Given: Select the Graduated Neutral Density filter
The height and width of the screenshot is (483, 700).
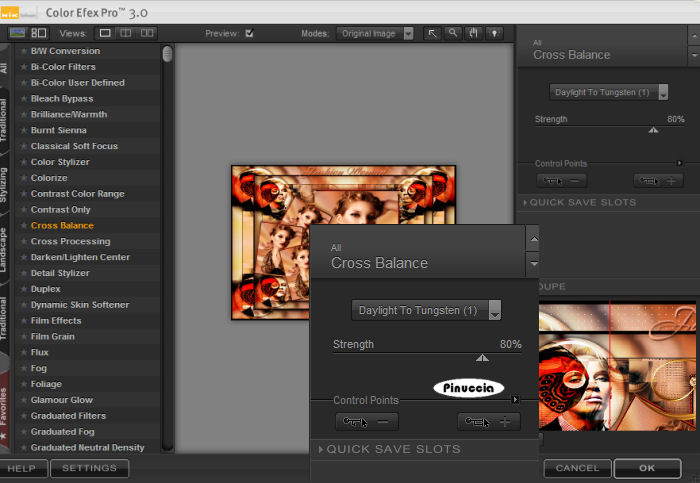Looking at the screenshot, I should (x=88, y=448).
